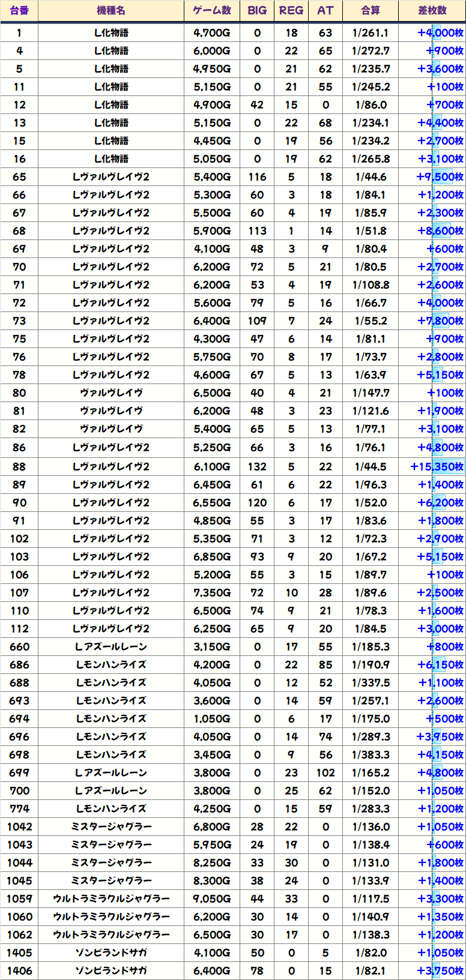Select ヴァルヴレイヴ name in row 80
466x980 pixels.
click(111, 393)
